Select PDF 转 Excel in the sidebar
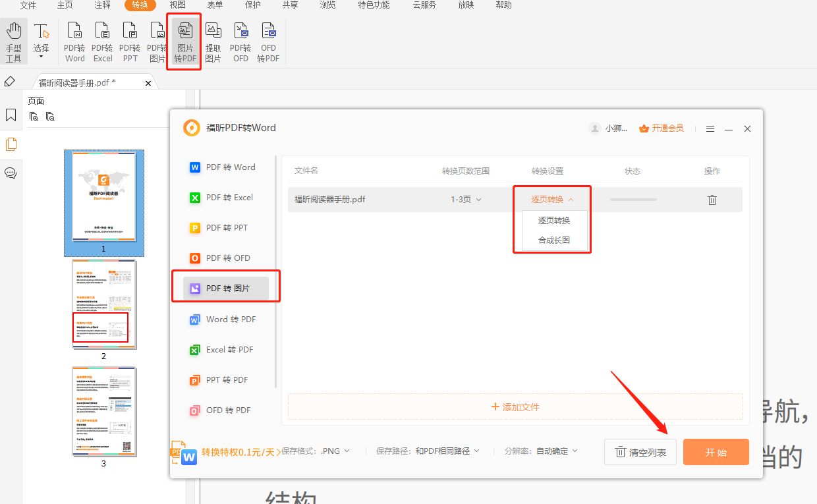Image resolution: width=817 pixels, height=504 pixels. click(x=229, y=198)
